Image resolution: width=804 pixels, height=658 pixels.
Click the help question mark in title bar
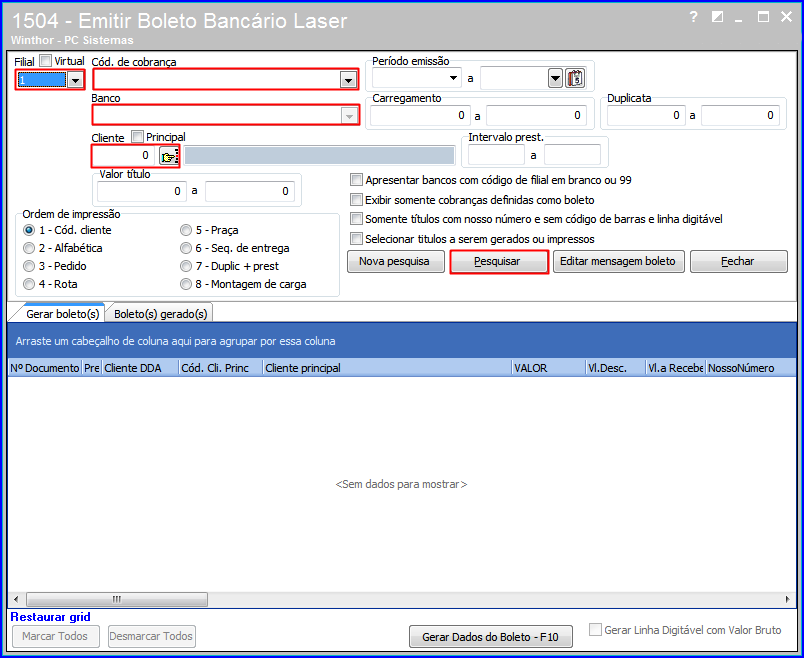(x=694, y=17)
